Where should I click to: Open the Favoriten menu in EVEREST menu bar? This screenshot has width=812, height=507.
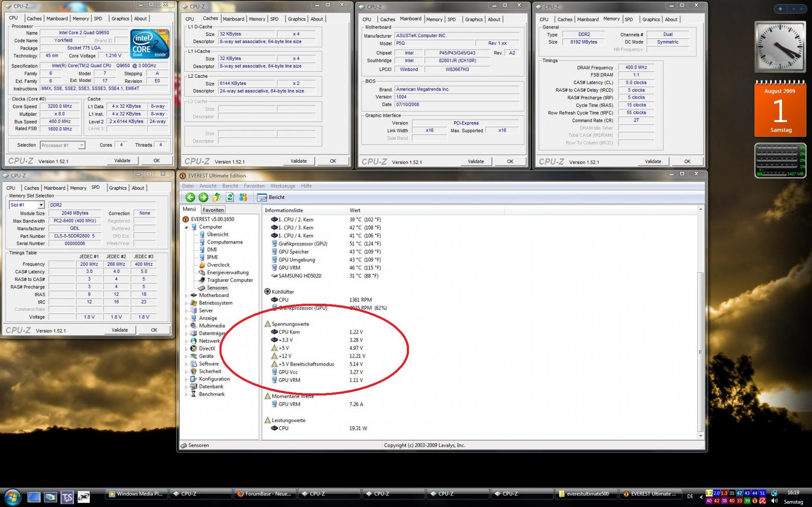click(254, 186)
